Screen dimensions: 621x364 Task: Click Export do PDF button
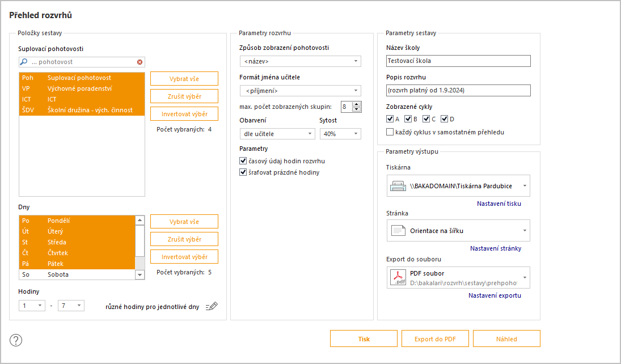[435, 338]
